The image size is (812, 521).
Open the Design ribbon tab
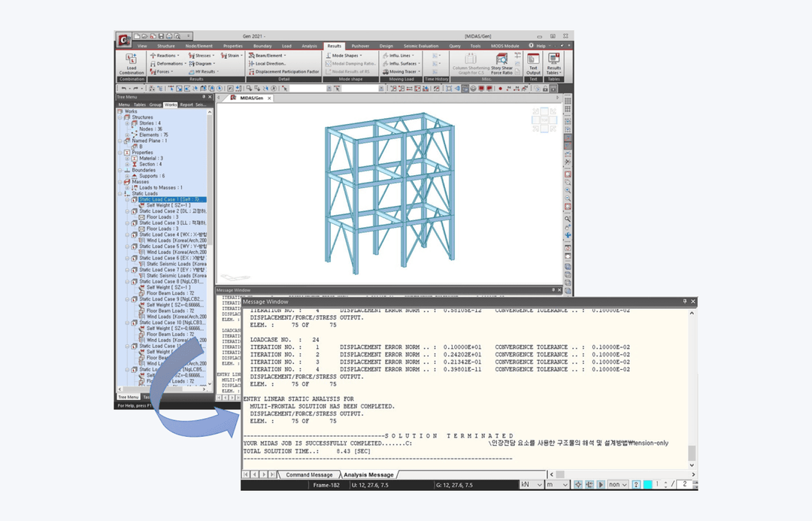(386, 46)
